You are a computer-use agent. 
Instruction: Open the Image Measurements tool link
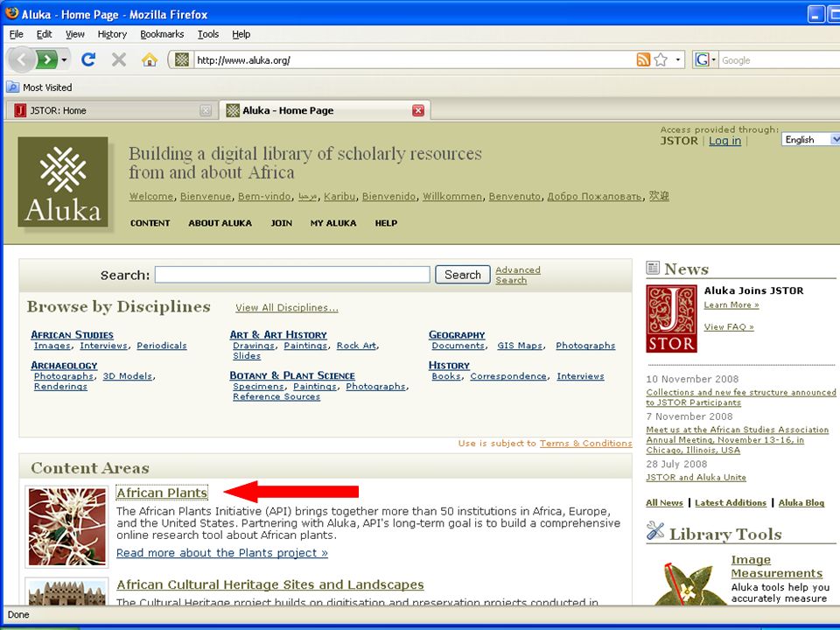click(777, 566)
